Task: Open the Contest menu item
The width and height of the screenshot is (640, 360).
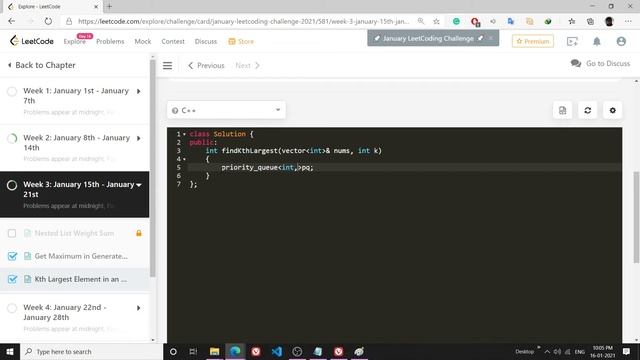Action: 173,41
